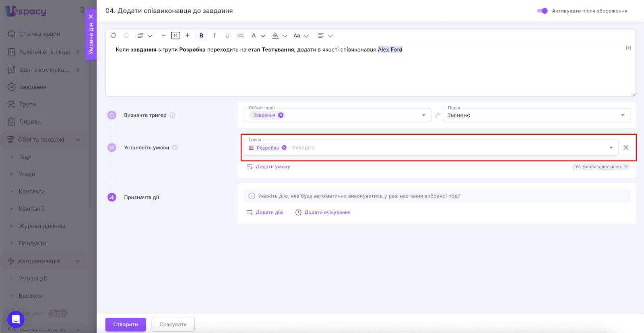Expand the Усі умови одночасно selector
Viewport: 644px width, 333px height.
[601, 166]
